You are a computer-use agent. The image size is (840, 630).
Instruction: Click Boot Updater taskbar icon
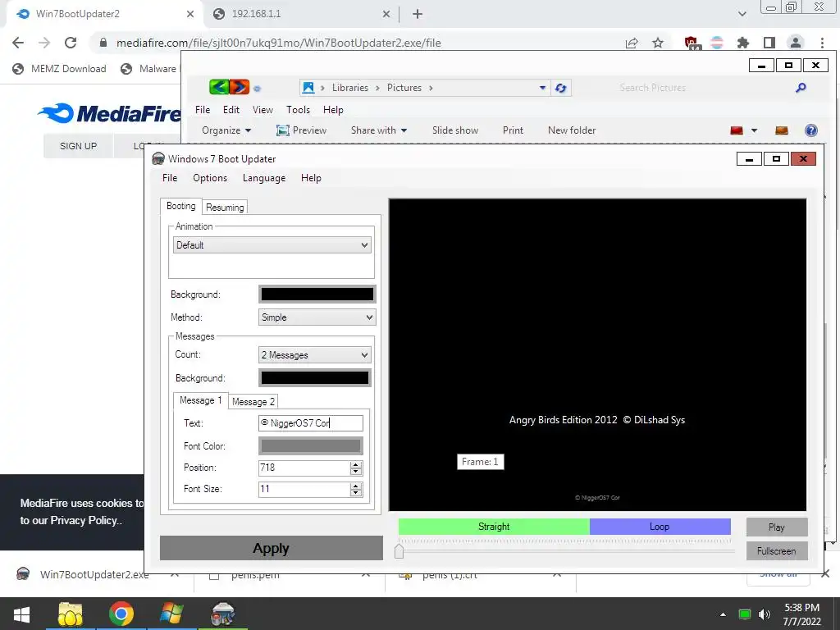click(223, 614)
